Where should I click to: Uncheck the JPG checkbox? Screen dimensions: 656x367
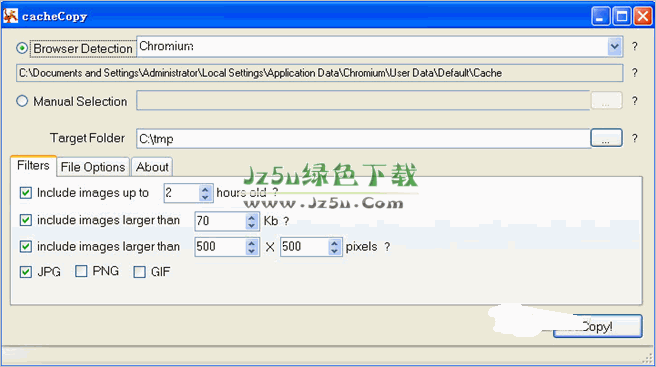tap(26, 272)
